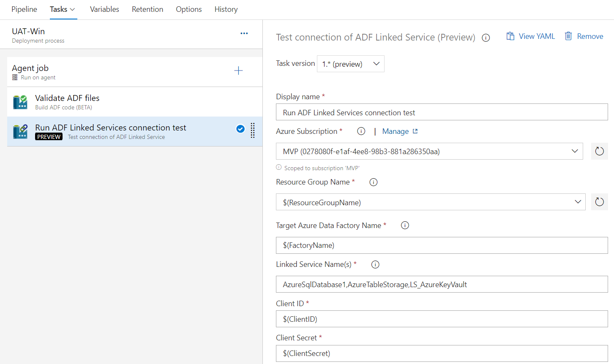Refresh the Azure Subscription list
This screenshot has height=364, width=614.
click(599, 151)
